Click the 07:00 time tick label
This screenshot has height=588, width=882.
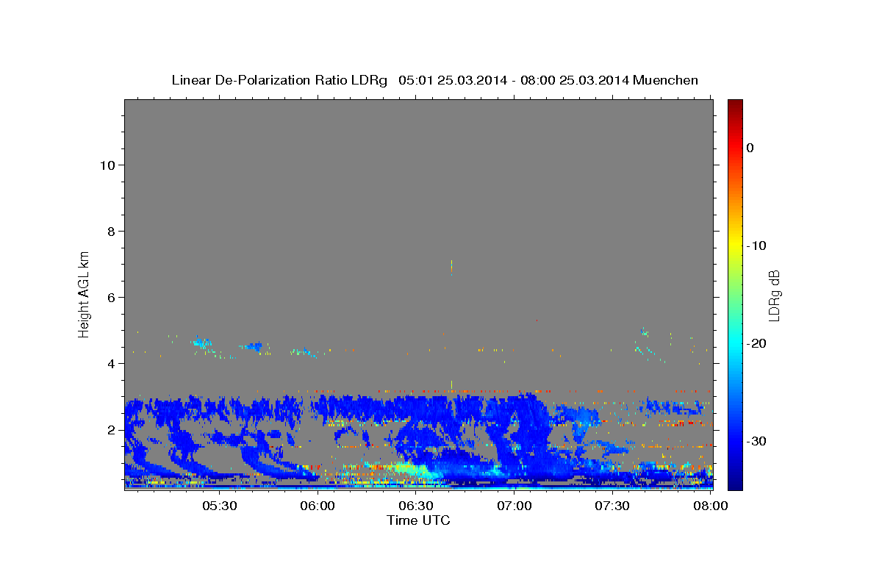point(514,506)
